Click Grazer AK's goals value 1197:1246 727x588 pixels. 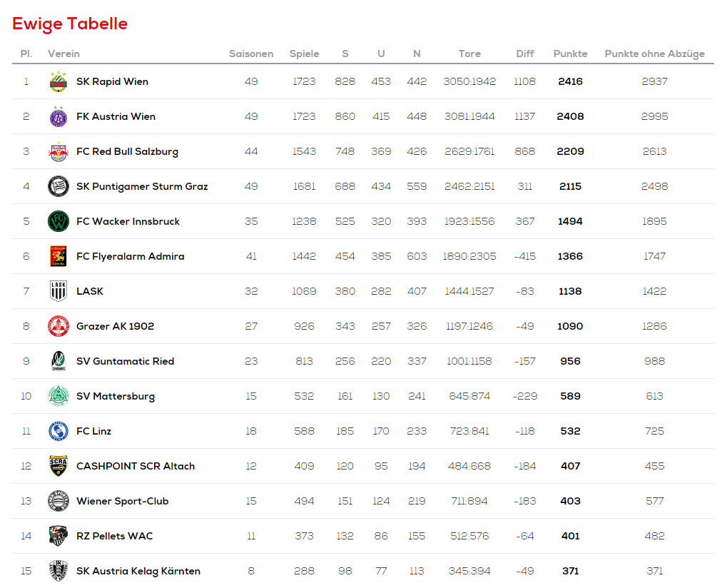(469, 326)
